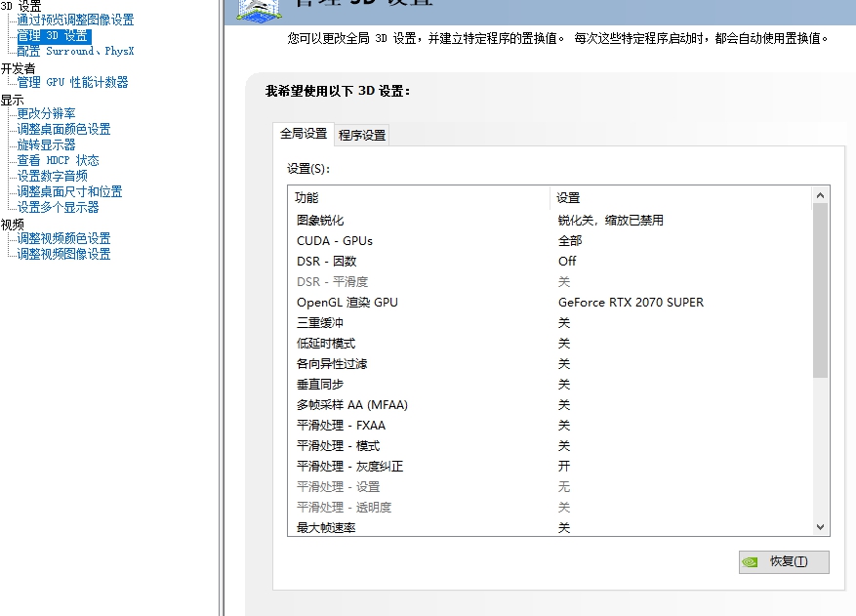Select the DSR - 因数 row
The width and height of the screenshot is (856, 616).
[x=550, y=262]
